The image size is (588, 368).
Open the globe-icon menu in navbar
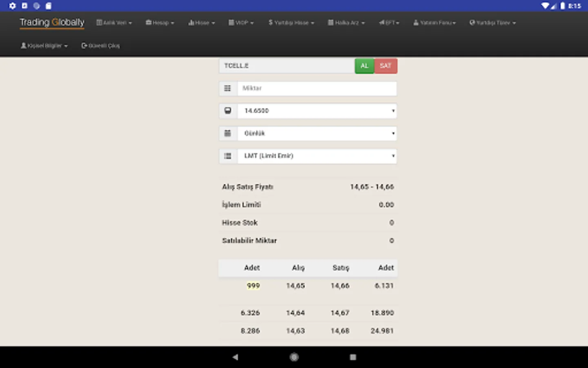click(493, 23)
